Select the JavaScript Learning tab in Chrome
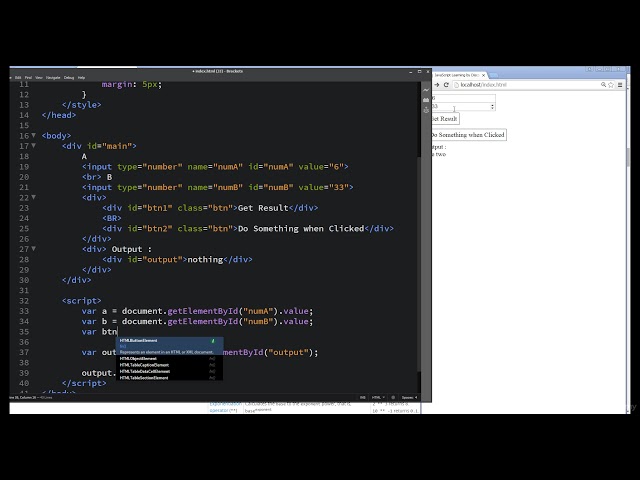 [x=456, y=75]
